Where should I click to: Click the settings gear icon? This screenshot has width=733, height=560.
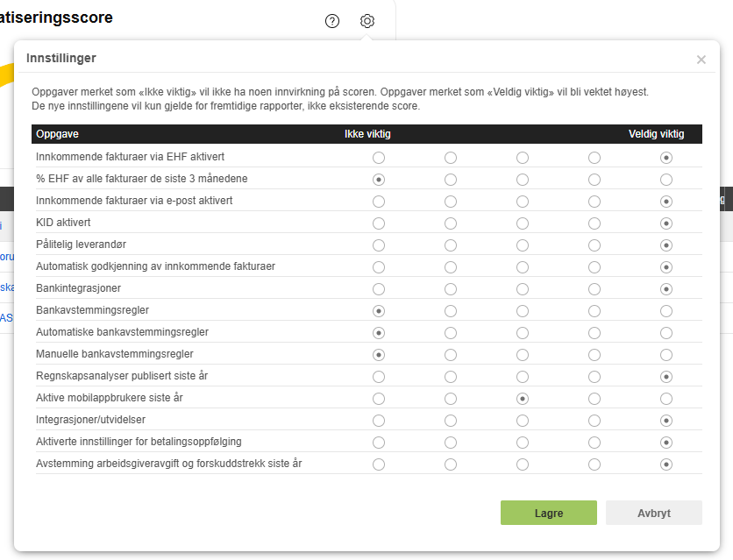[x=367, y=21]
